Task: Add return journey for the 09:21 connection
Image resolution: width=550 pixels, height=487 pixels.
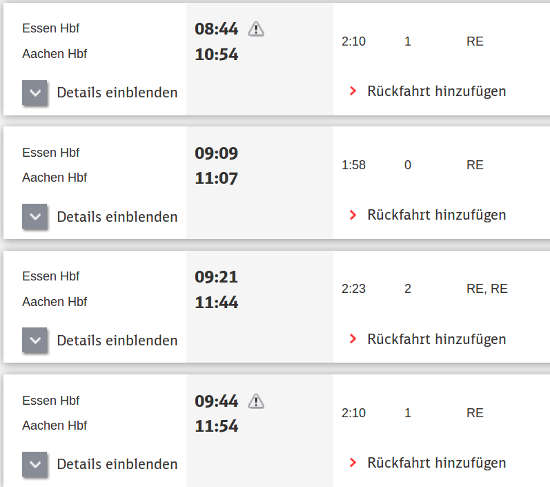Action: coord(436,339)
